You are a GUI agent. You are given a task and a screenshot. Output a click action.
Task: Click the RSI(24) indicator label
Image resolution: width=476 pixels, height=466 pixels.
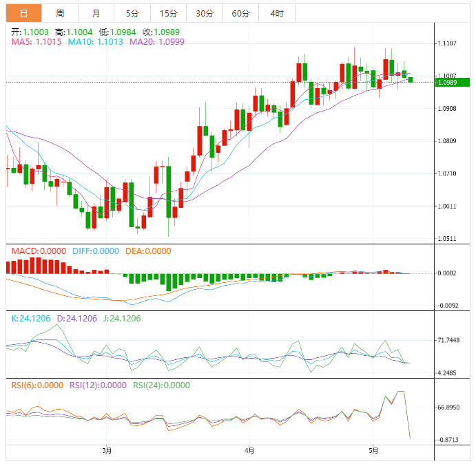click(161, 385)
